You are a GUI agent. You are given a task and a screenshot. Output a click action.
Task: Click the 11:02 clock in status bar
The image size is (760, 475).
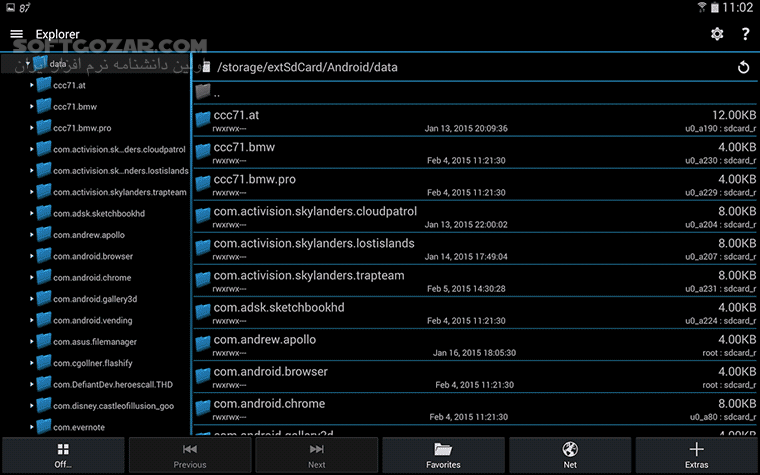[737, 7]
